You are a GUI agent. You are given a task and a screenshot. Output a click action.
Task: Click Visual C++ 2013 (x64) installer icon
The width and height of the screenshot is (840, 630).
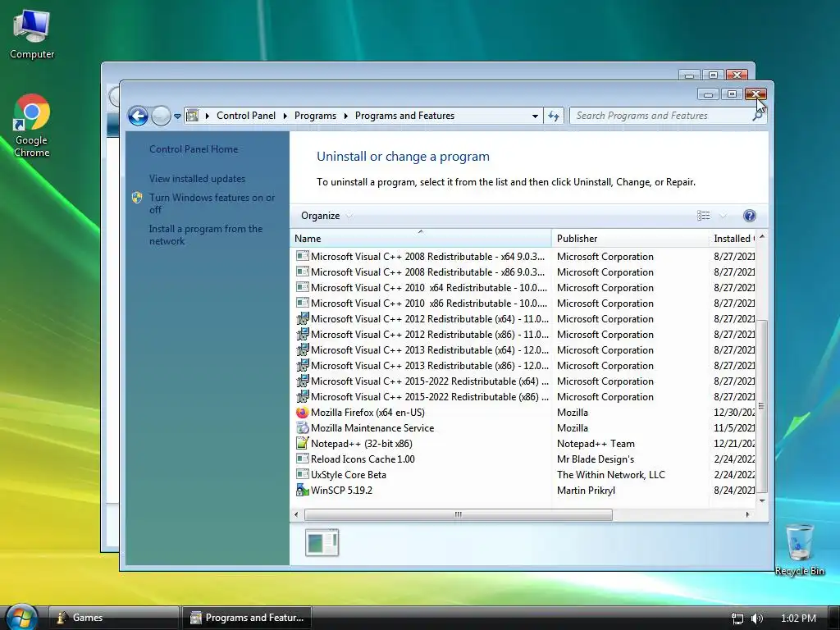302,349
